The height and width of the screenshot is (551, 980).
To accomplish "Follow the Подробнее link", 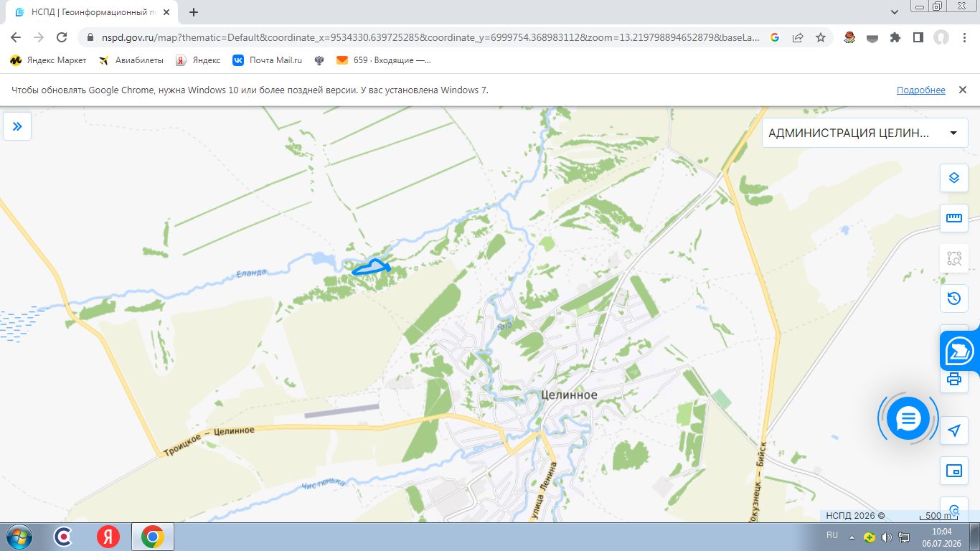I will point(920,90).
